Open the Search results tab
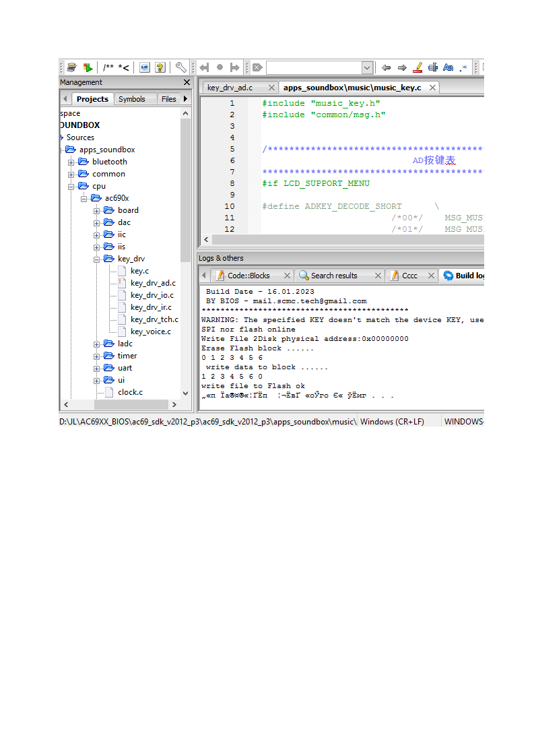Screen dimensions: 534x756 (x=334, y=276)
